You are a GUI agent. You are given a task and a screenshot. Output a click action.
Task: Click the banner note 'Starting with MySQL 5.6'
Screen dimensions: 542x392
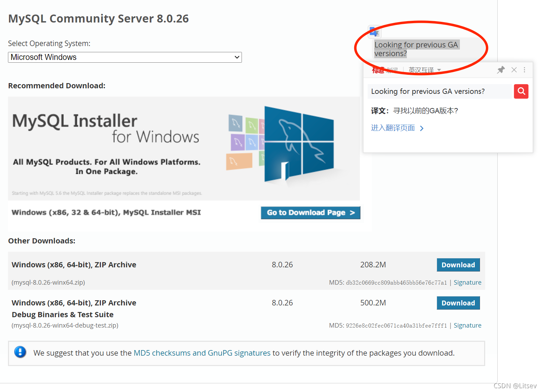click(x=107, y=193)
